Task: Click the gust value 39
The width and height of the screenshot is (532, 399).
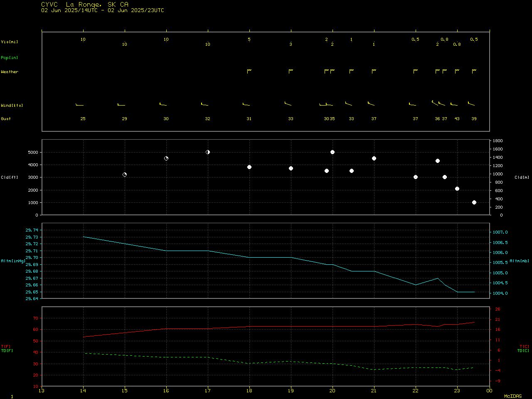Action: click(x=474, y=119)
